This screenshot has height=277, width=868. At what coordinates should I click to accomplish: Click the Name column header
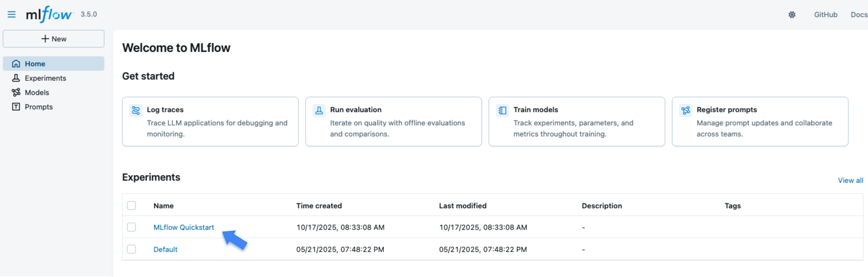163,206
